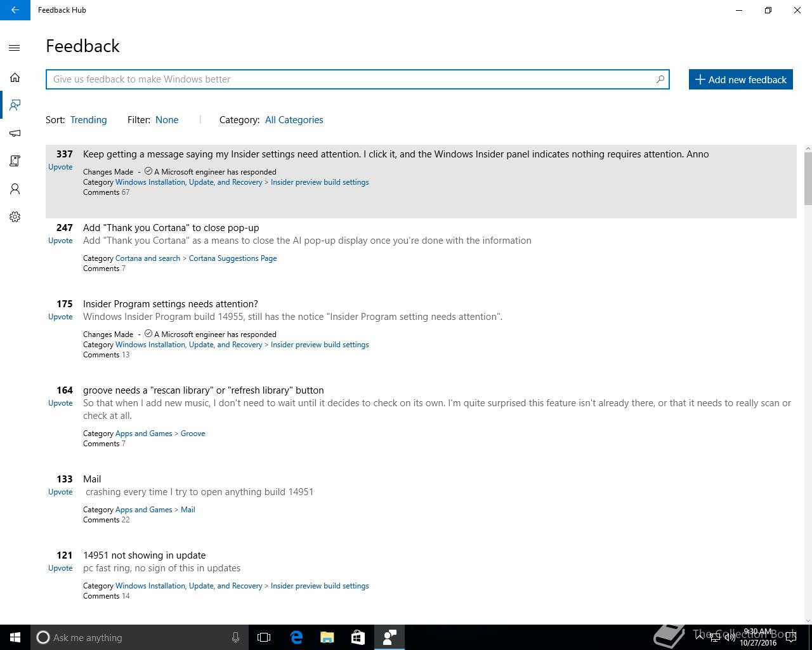
Task: Open Apps and Games link under Mail feedback
Action: (144, 510)
